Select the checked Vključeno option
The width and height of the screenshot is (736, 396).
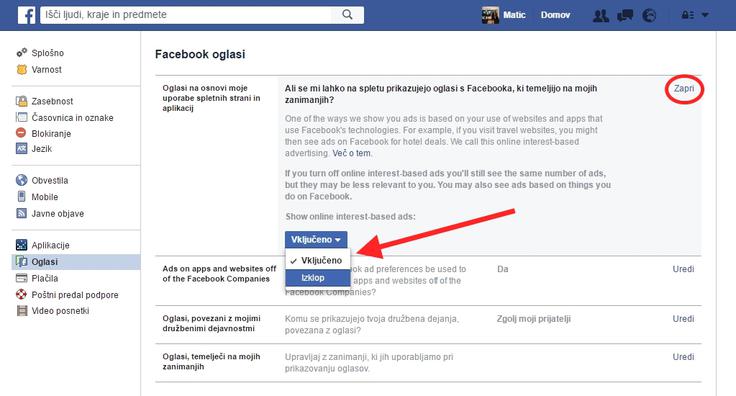318,260
